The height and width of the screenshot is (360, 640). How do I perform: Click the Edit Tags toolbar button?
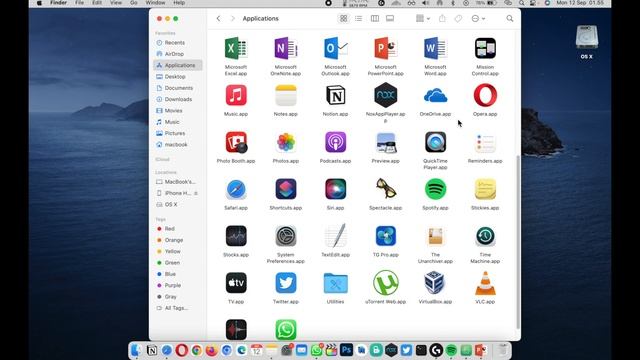click(458, 19)
